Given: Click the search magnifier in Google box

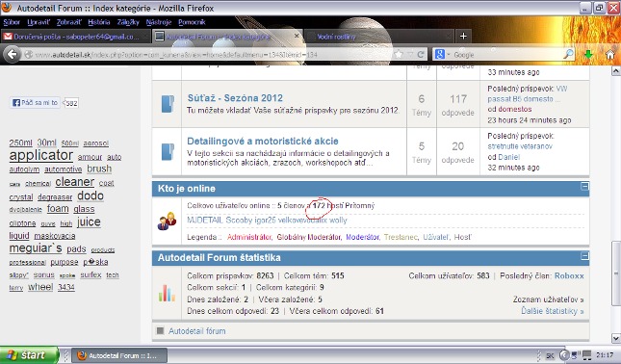Looking at the screenshot, I should [x=568, y=54].
